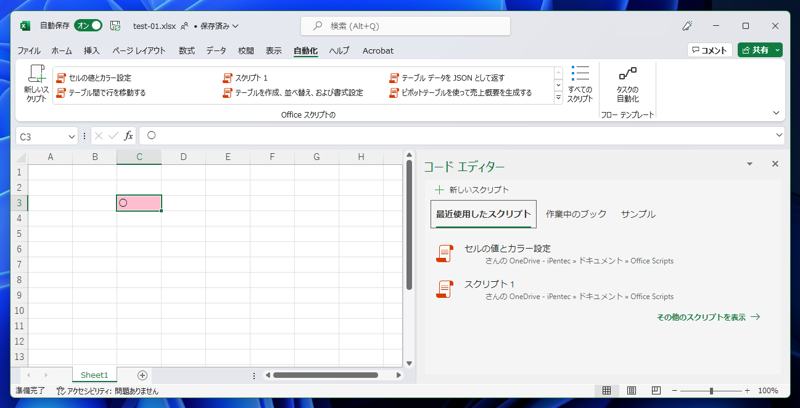Open スクリプト 1 in Code Editor list

coord(555,289)
